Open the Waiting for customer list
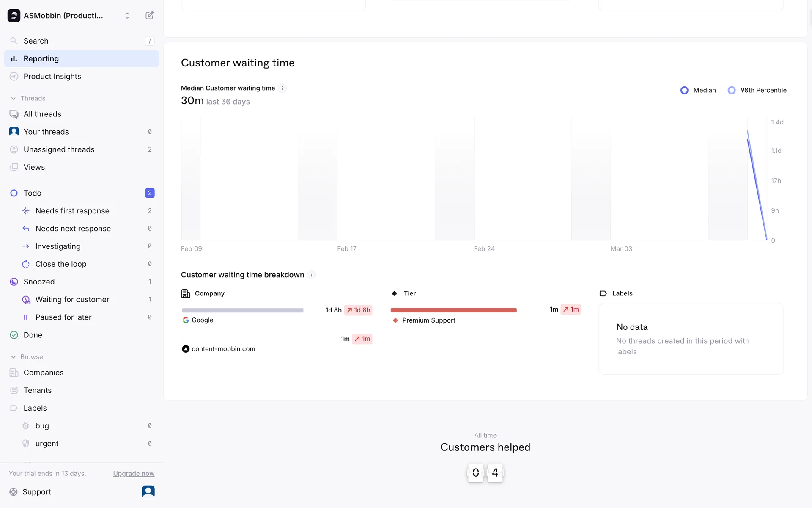This screenshot has width=812, height=508. point(72,300)
